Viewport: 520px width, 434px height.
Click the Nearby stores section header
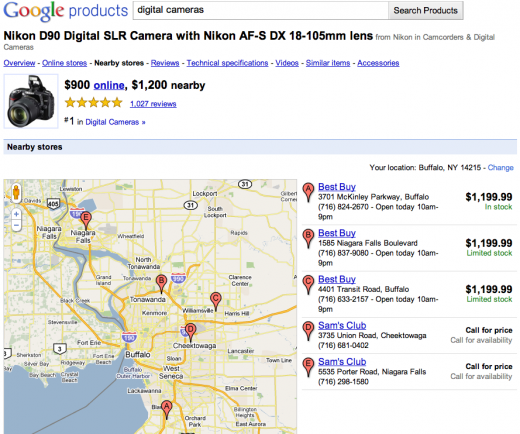pos(260,147)
